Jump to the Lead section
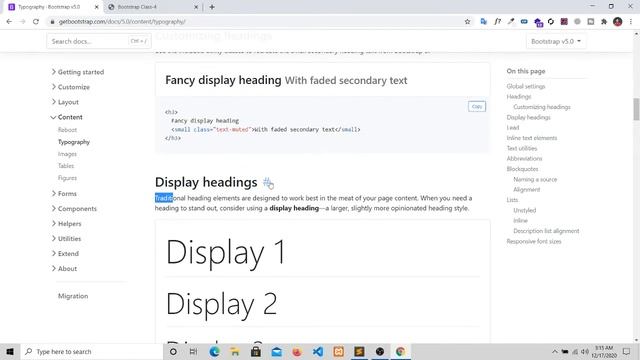Screen dimensions: 640x360 point(513,128)
